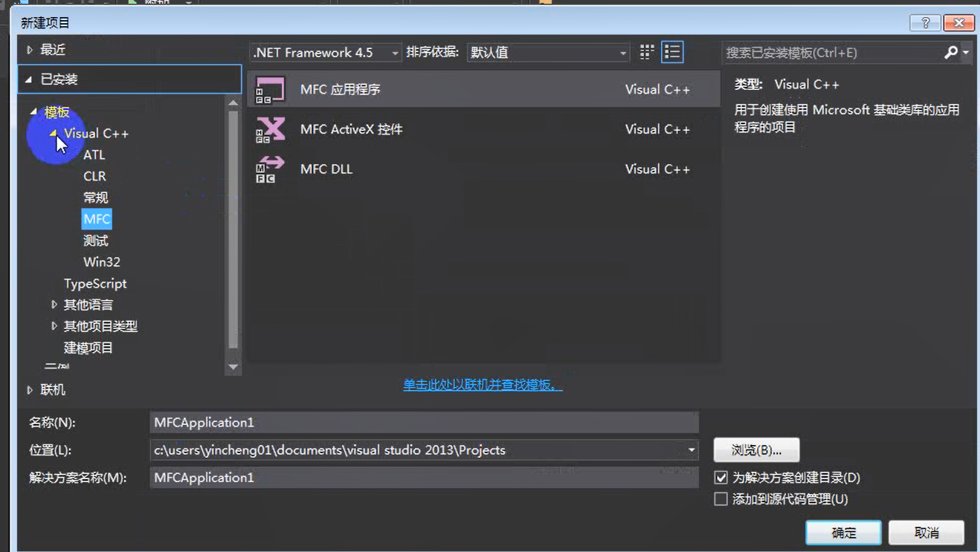Click the 浏览(B) button
Viewport: 980px width, 552px height.
(756, 449)
